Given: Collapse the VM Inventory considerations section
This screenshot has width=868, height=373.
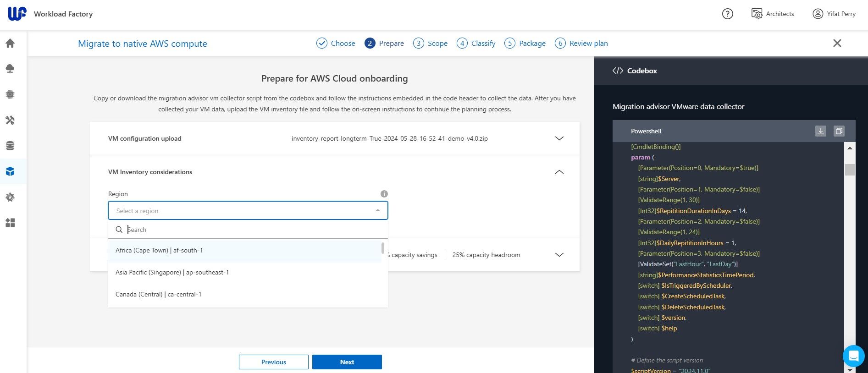Looking at the screenshot, I should (559, 172).
